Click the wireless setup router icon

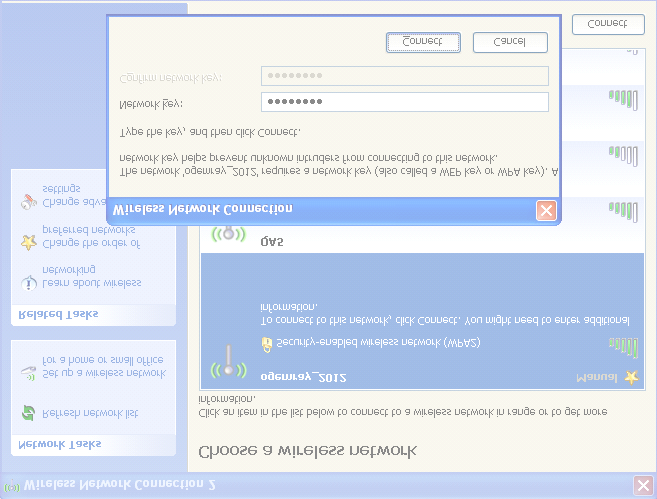click(x=28, y=373)
